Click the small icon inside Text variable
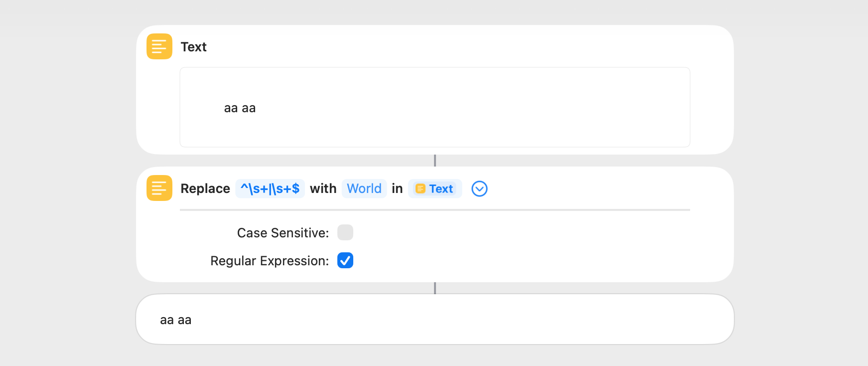The image size is (868, 366). [420, 188]
